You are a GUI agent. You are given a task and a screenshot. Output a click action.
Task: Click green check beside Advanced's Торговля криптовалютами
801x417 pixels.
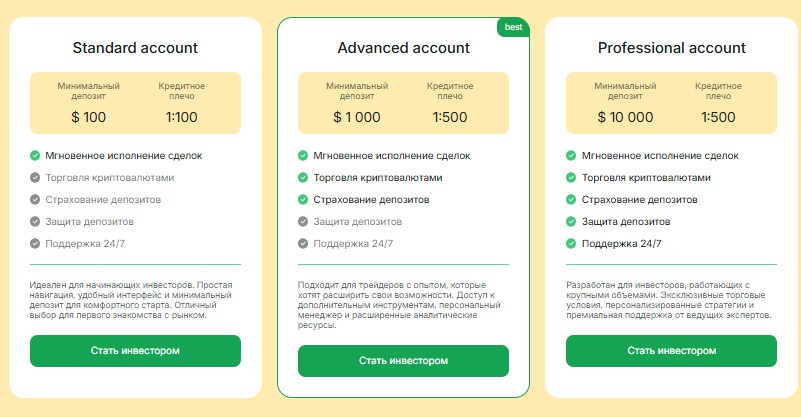click(x=303, y=177)
